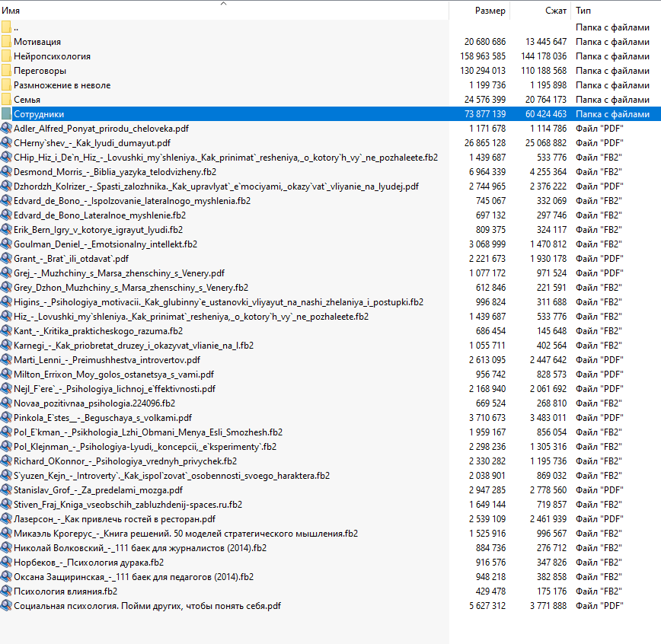The image size is (661, 644).
Task: Click the Семья folder icon
Action: pyautogui.click(x=7, y=100)
